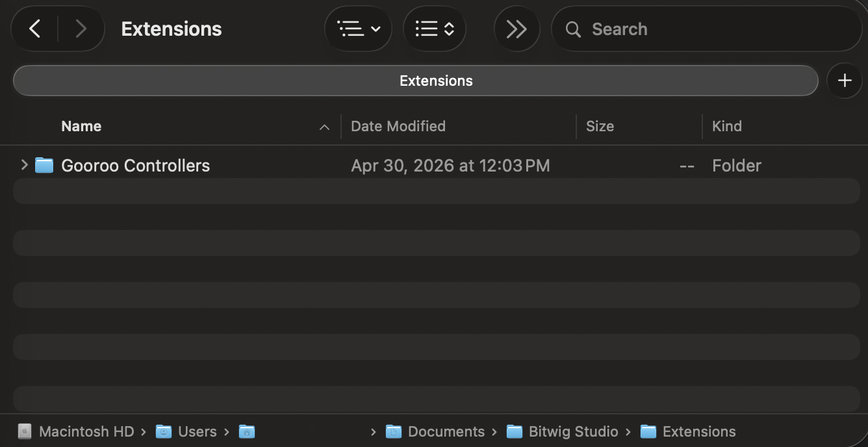Viewport: 868px width, 447px height.
Task: Click the Search field
Action: click(x=706, y=29)
